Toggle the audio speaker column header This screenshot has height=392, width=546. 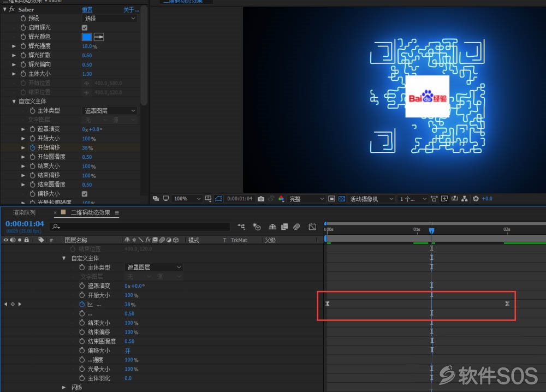tap(13, 240)
